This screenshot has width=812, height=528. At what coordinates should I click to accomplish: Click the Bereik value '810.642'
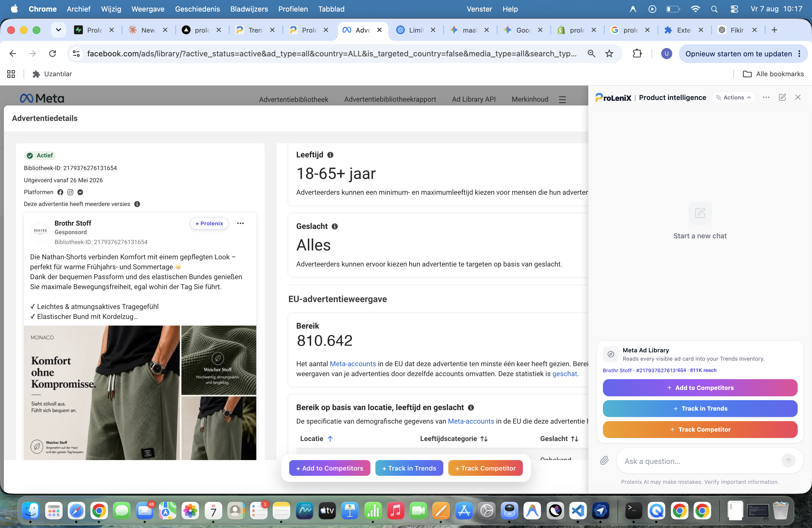[x=325, y=340]
